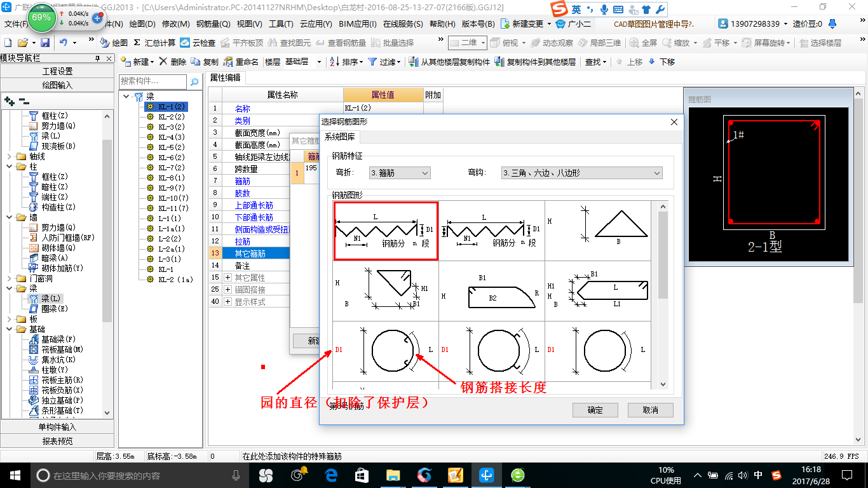
Task: Click the 新建 new component icon
Action: pos(125,62)
